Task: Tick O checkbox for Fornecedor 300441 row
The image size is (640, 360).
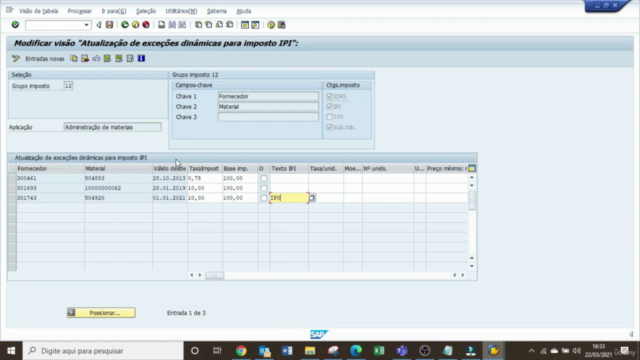Action: pos(264,178)
